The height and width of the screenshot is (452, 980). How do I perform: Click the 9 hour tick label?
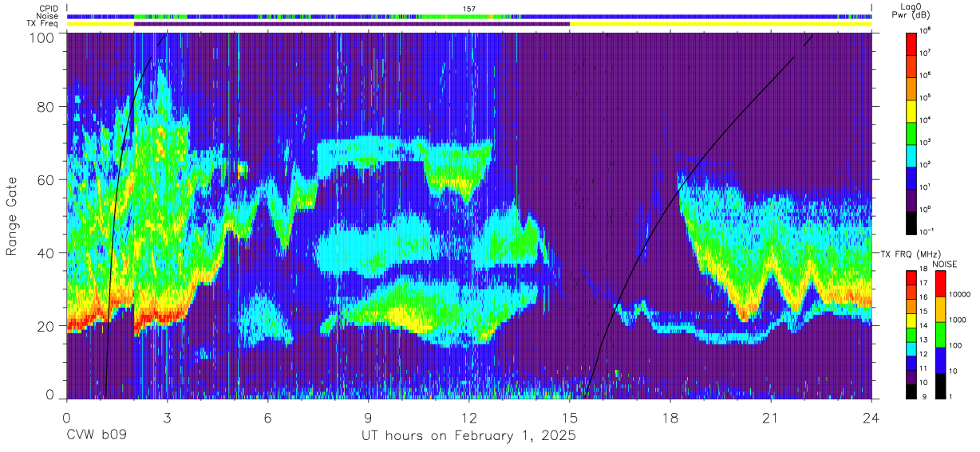click(369, 419)
